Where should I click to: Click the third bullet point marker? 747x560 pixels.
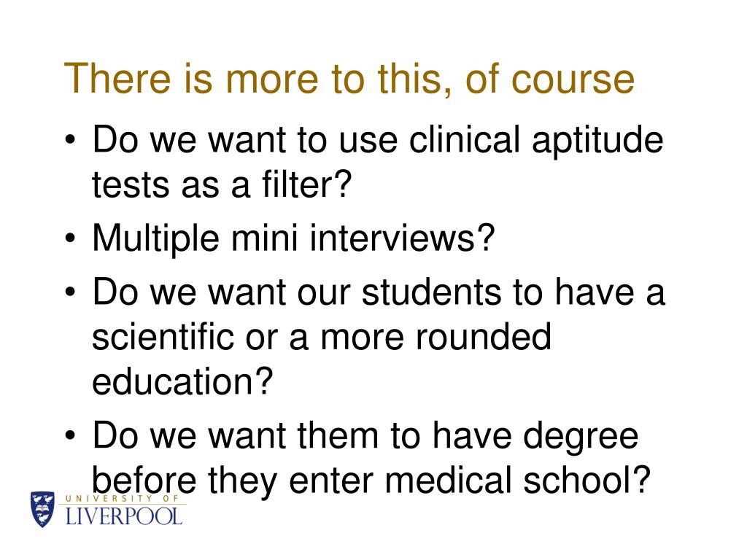(x=71, y=292)
